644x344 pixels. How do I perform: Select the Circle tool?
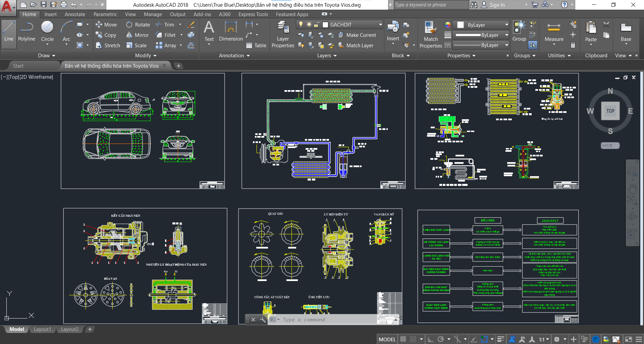(x=47, y=31)
